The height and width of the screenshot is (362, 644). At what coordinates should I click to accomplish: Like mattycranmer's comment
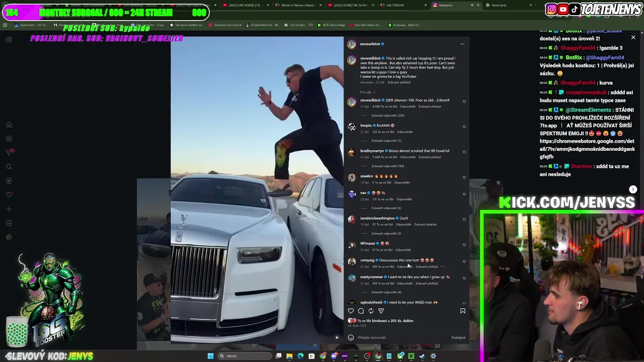coord(464,278)
